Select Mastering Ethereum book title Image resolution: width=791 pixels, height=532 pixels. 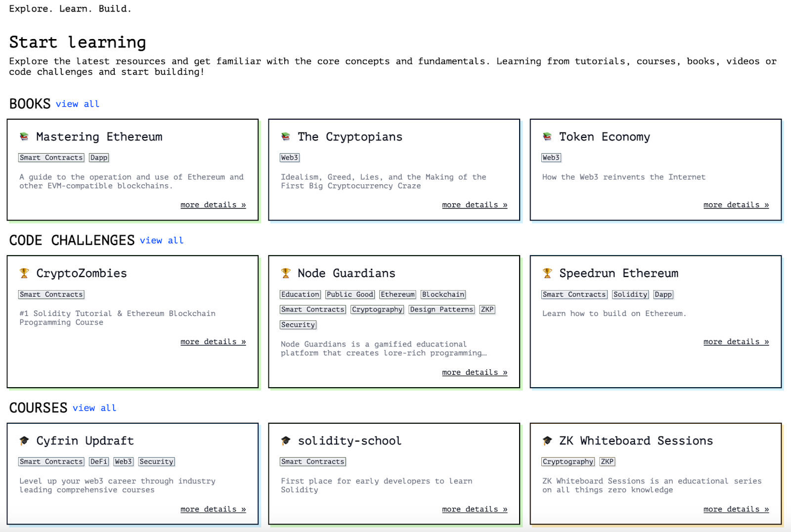(x=99, y=137)
